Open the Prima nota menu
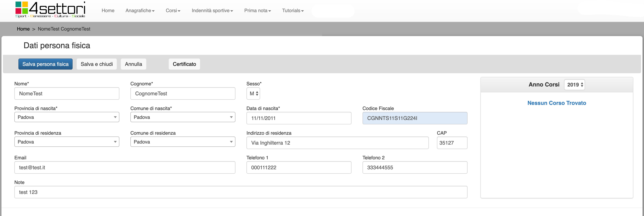The width and height of the screenshot is (644, 216). 257,10
